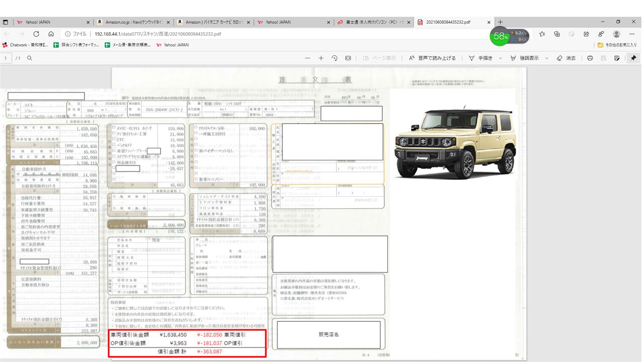Open the Collections icon in browser toolbar
Image resolution: width=644 pixels, height=362 pixels.
point(557,34)
